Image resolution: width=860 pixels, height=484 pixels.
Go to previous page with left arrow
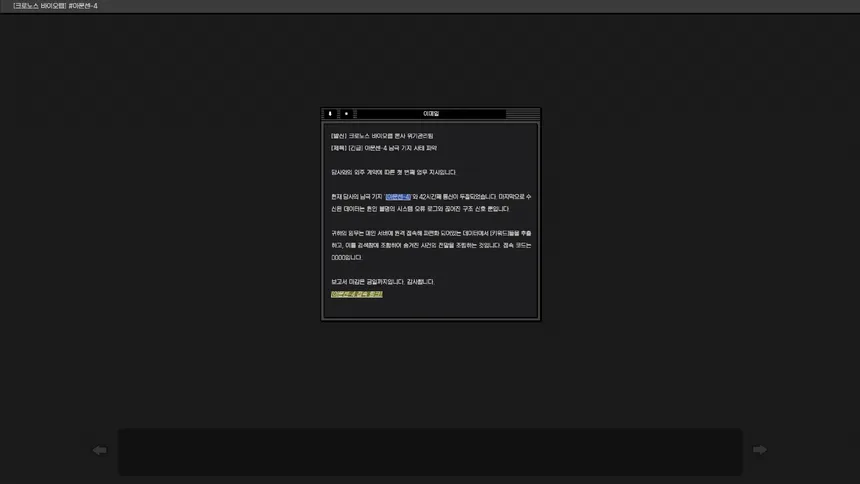pos(99,450)
